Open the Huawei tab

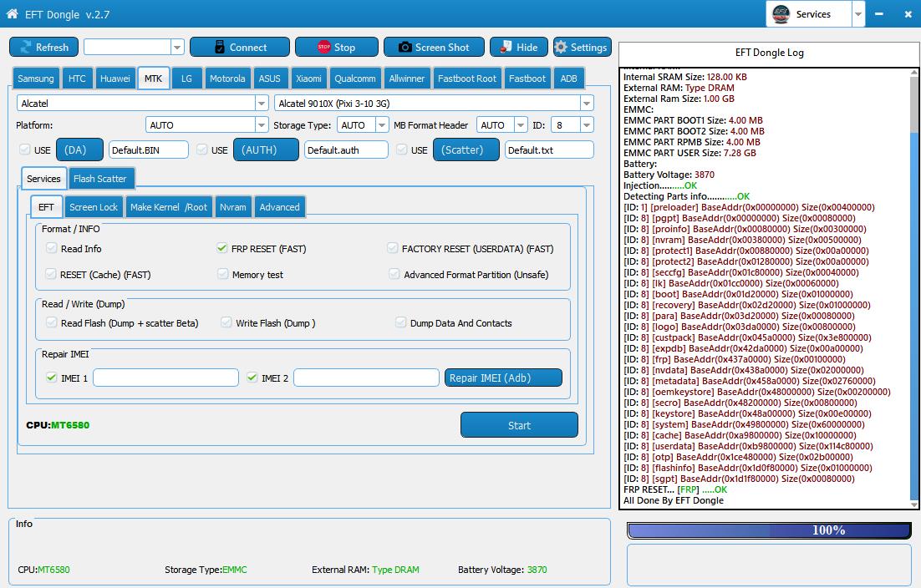pos(115,78)
